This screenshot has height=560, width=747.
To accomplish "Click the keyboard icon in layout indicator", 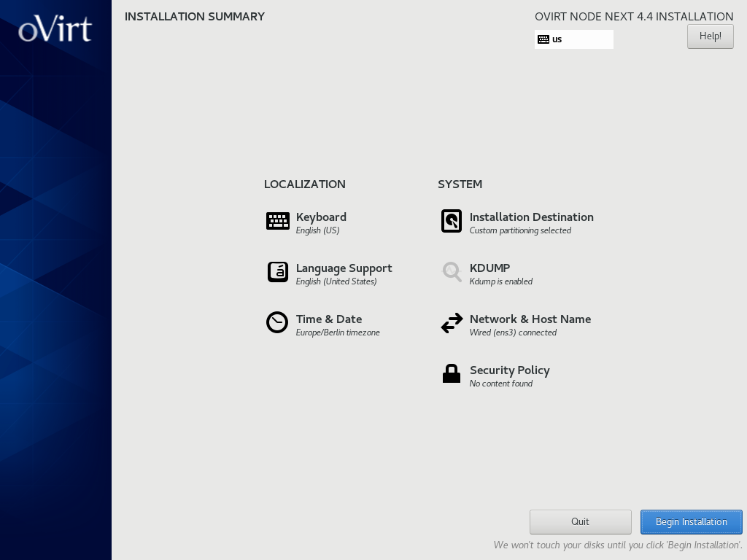I will tap(543, 39).
